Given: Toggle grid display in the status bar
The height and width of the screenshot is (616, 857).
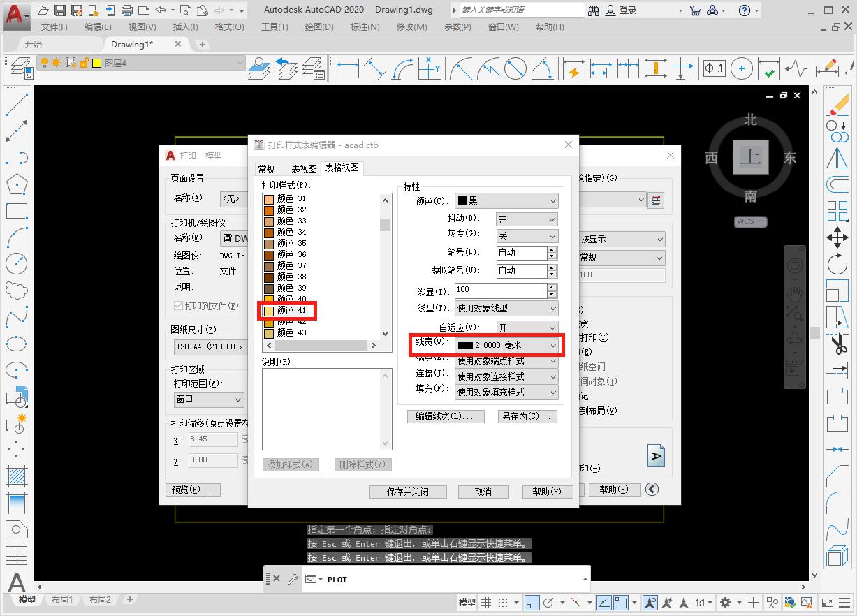Looking at the screenshot, I should pos(486,602).
